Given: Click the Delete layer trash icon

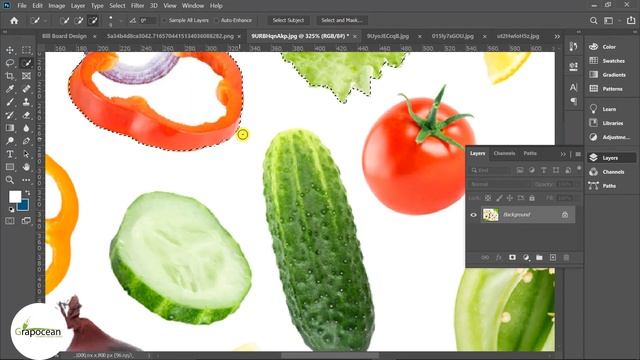Looking at the screenshot, I should click(566, 258).
